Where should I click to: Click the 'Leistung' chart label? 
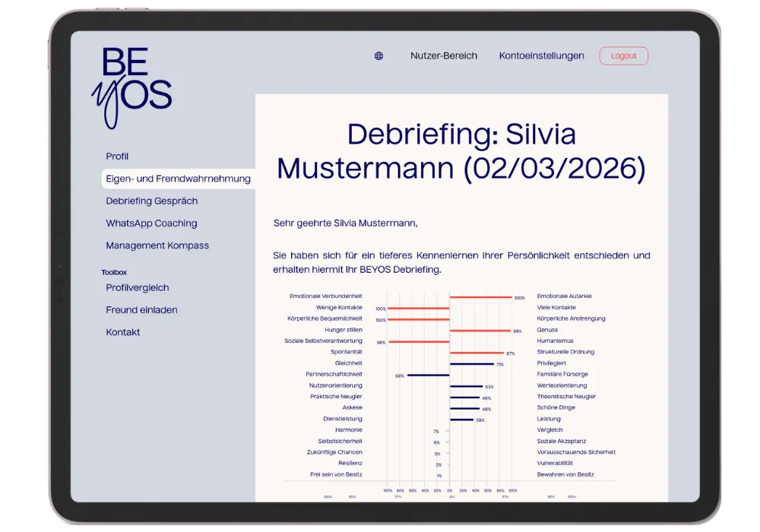[x=549, y=419]
